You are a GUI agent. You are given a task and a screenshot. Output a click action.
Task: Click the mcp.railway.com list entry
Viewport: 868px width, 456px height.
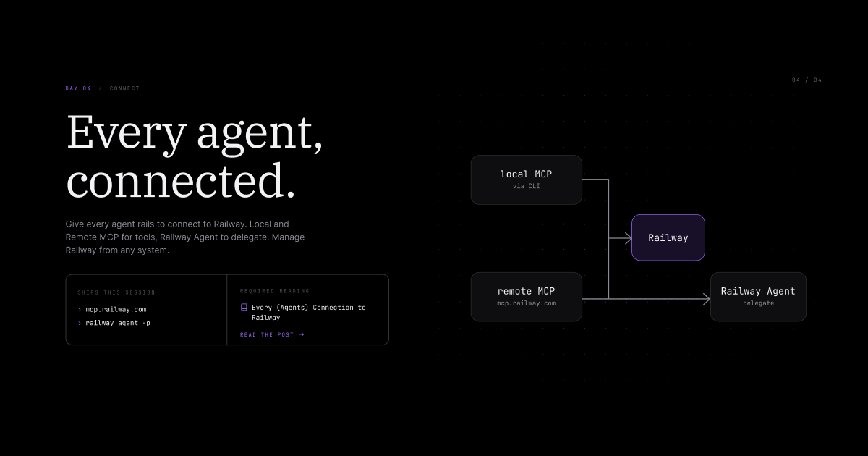point(116,309)
